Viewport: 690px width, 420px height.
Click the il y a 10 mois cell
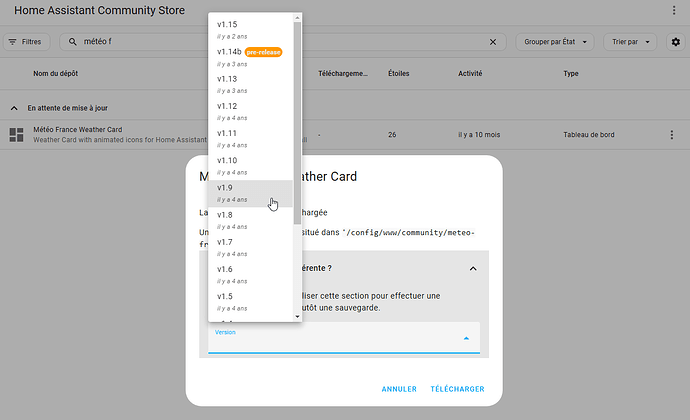(x=479, y=135)
